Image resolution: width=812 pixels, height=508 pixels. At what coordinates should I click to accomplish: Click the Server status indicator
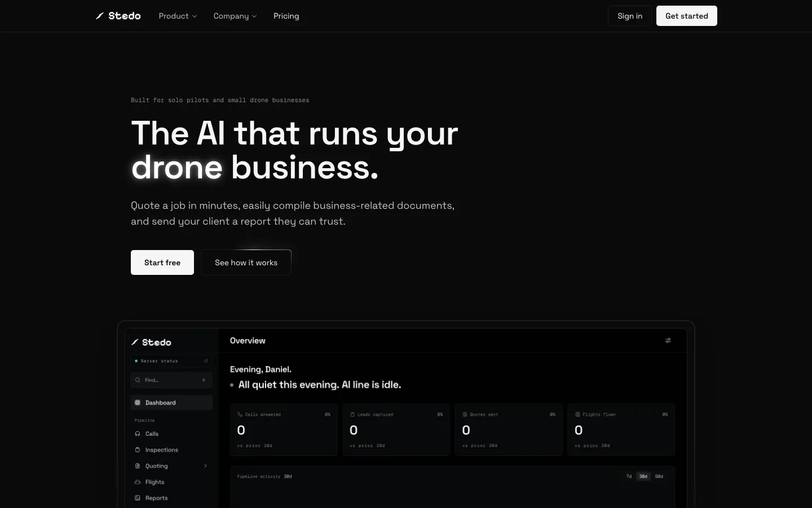pos(171,361)
